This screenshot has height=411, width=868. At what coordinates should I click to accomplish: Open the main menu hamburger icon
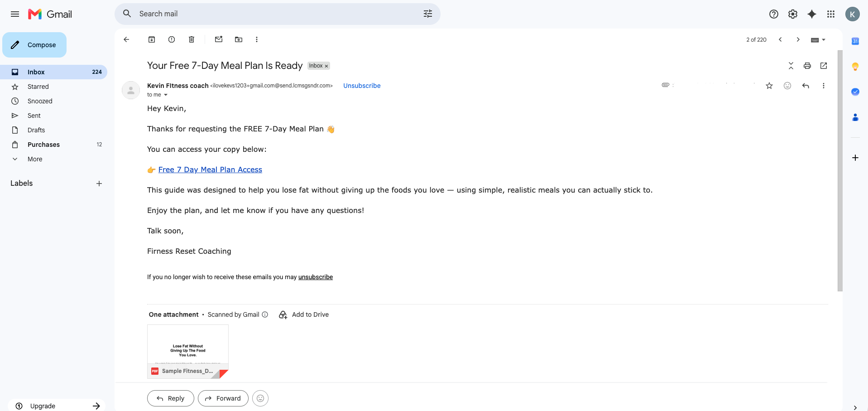[15, 14]
